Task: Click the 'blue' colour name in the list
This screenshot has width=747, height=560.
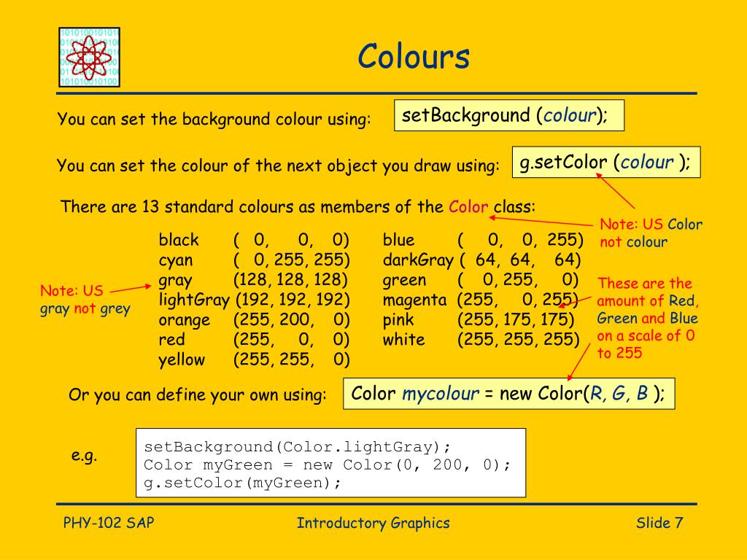Action: click(398, 239)
